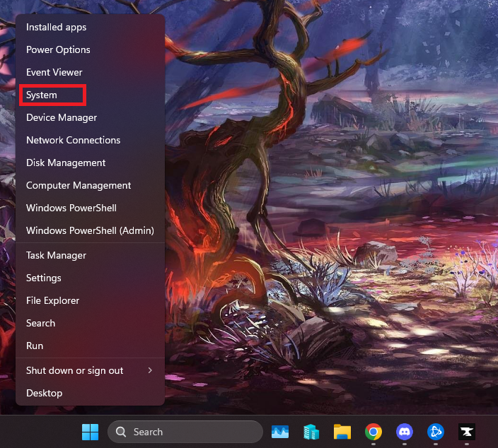The width and height of the screenshot is (498, 448).
Task: Start Windows PowerShell (Admin)
Action: [x=91, y=230]
